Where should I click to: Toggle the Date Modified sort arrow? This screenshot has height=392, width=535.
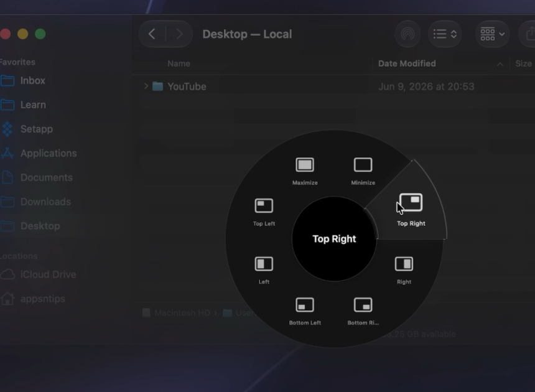point(500,64)
